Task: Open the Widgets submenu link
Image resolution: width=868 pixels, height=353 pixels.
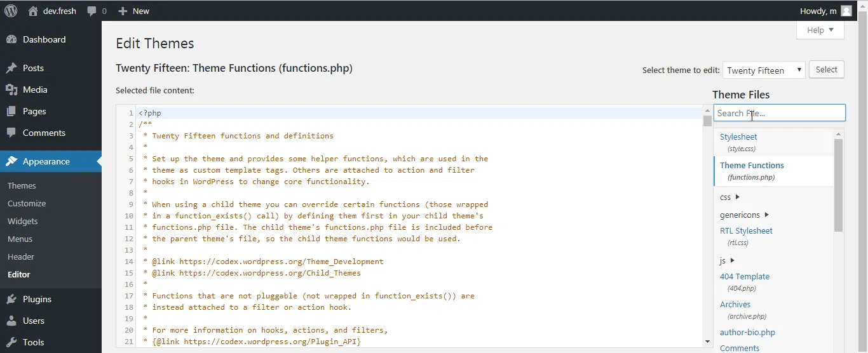Action: (x=23, y=221)
